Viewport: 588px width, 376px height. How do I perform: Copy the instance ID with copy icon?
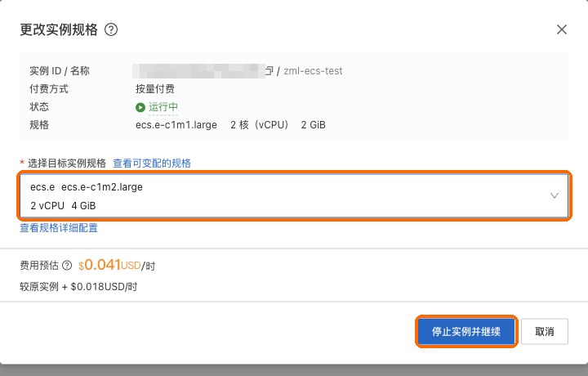point(269,70)
